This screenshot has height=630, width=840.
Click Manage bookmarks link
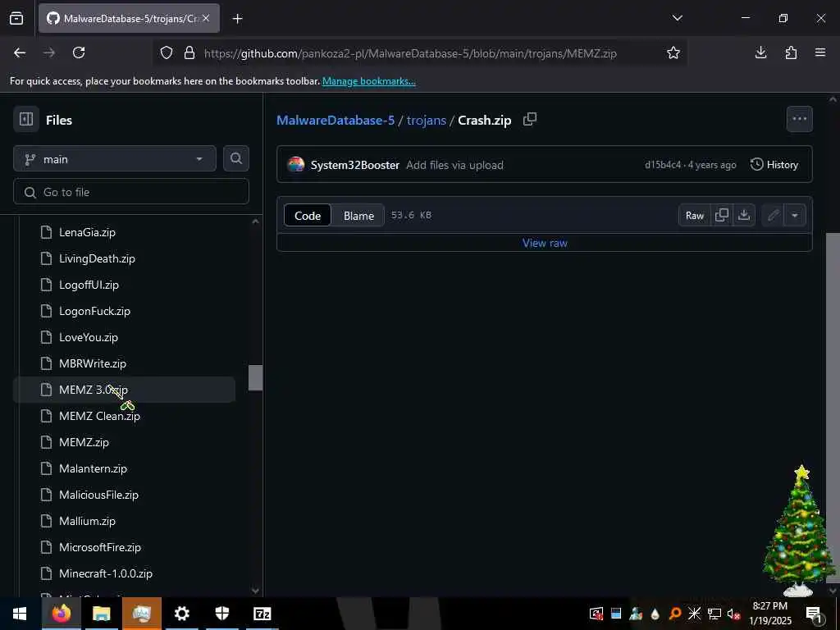[x=368, y=81]
